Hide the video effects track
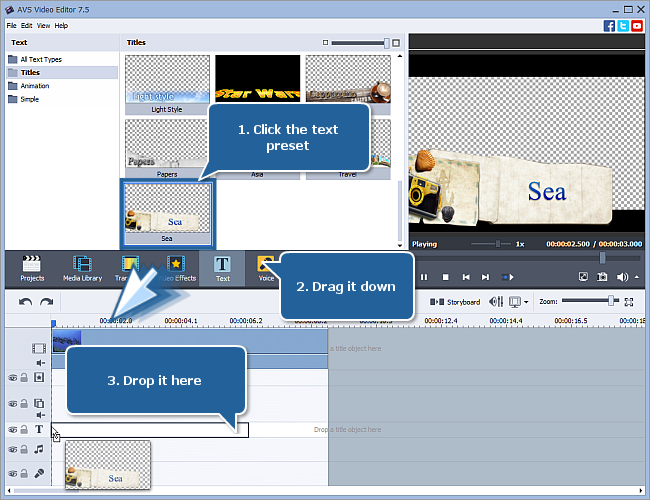The height and width of the screenshot is (500, 650). pos(13,378)
